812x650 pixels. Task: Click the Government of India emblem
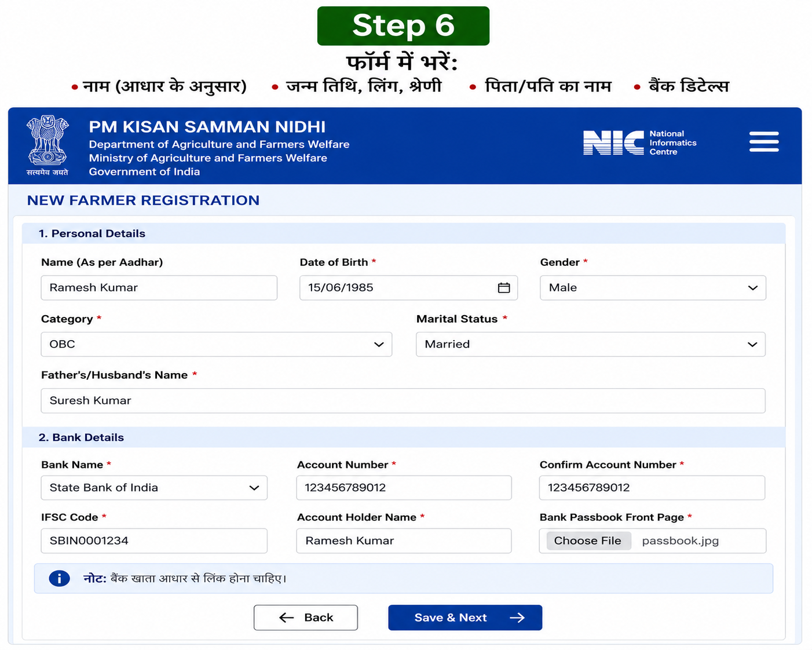(x=47, y=145)
